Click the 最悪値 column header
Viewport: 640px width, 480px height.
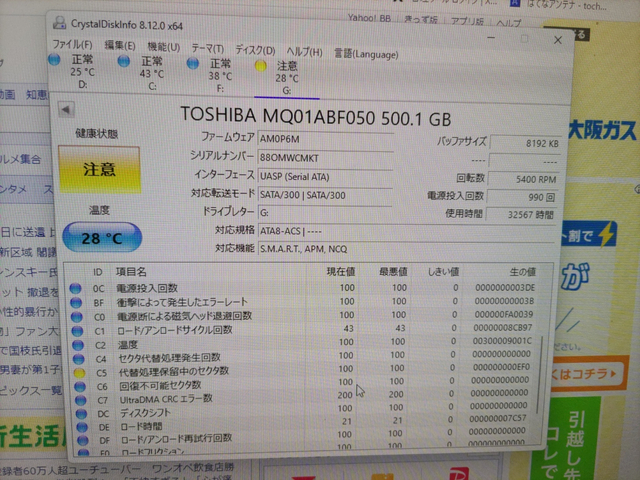coord(393,271)
